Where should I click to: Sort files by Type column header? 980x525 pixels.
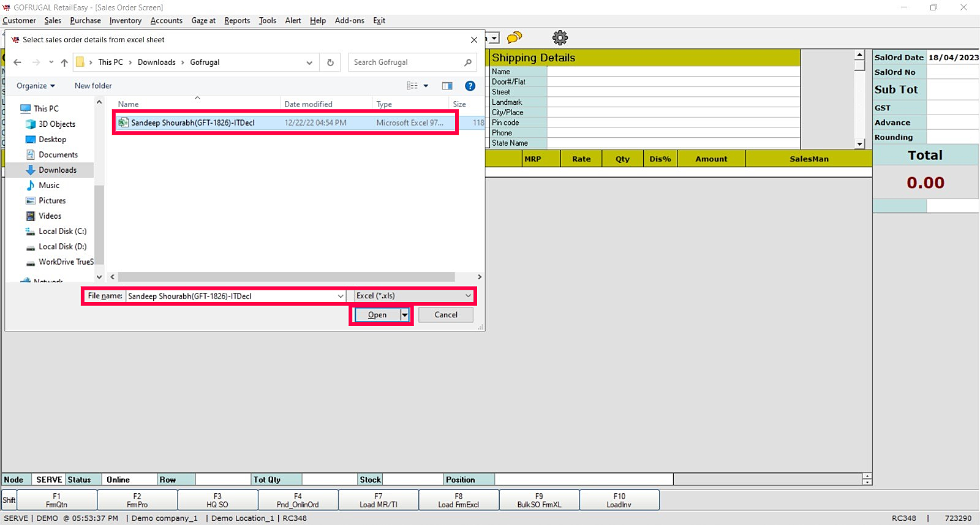click(410, 104)
